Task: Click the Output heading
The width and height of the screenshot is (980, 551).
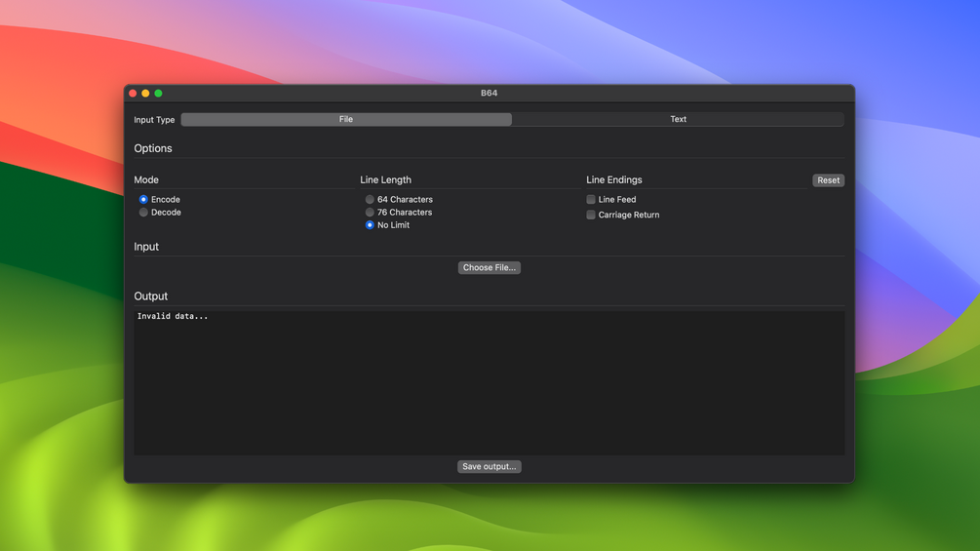Action: pyautogui.click(x=150, y=296)
